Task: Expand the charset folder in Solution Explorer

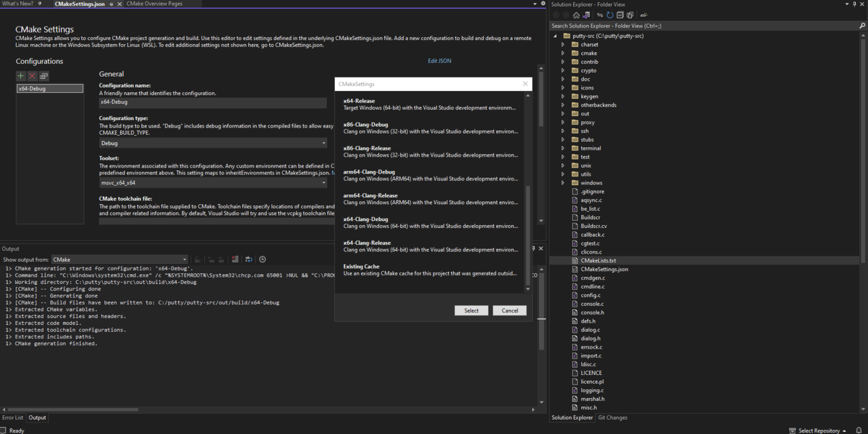Action: tap(563, 44)
